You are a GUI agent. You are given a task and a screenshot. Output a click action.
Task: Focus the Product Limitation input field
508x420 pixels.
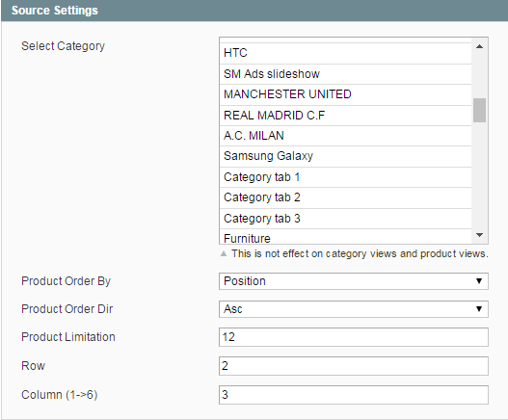(x=354, y=337)
